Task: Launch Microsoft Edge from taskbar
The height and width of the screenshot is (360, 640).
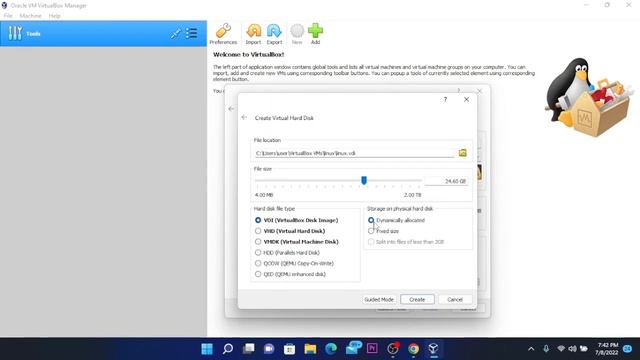Action: [x=331, y=349]
